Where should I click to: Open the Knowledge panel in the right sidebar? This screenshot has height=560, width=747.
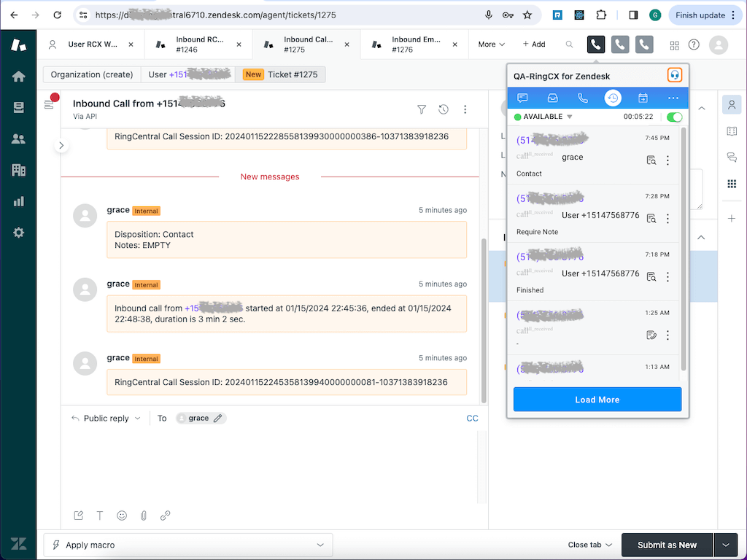pos(732,131)
